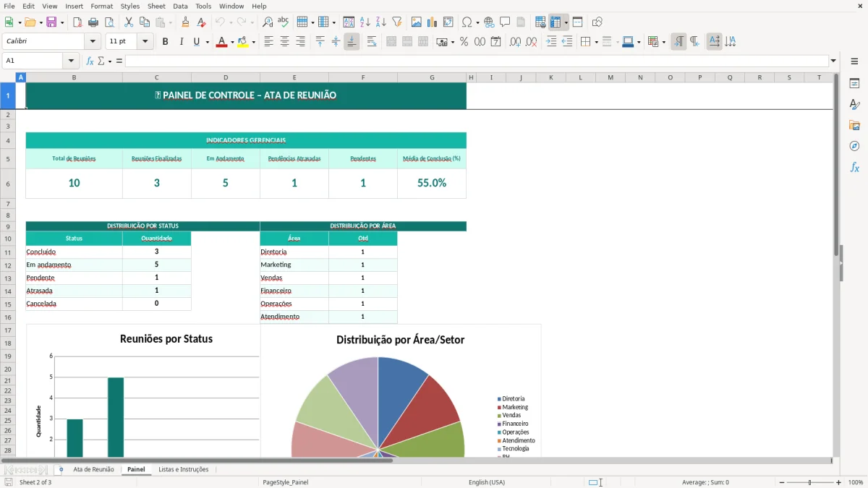Click the formula input line
The image size is (868, 488).
tap(477, 61)
